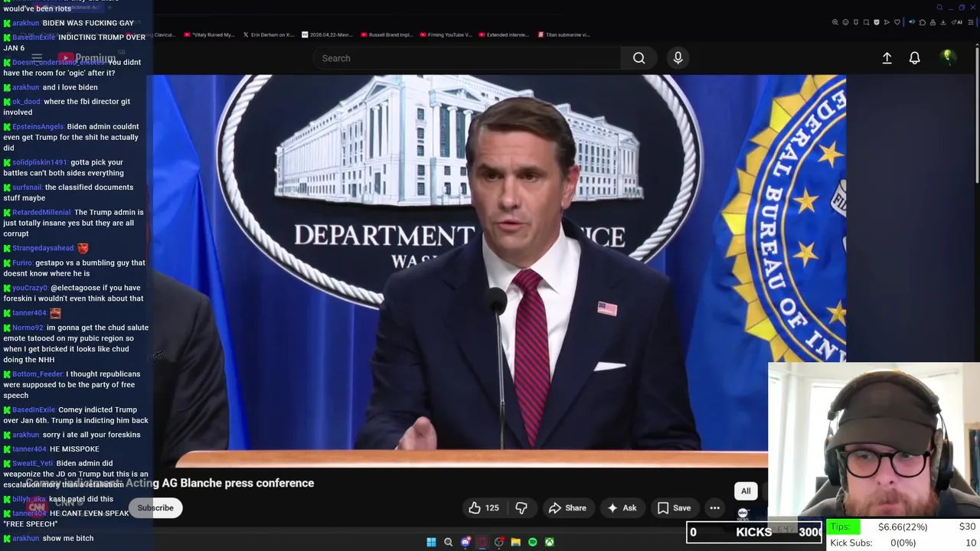980x551 pixels.
Task: Open Xbox app from the taskbar
Action: pos(549,542)
